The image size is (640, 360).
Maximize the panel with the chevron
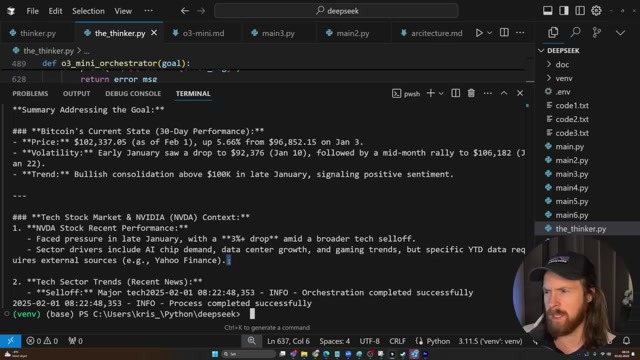[x=504, y=93]
